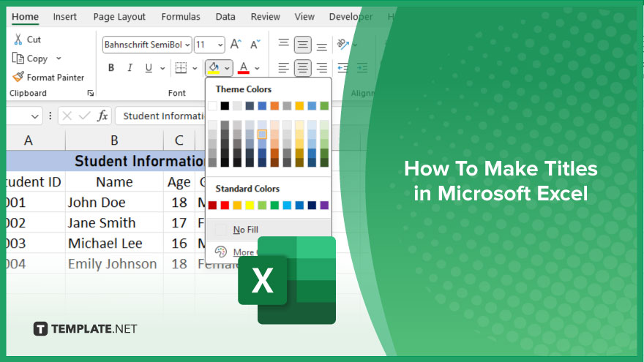Select the Age header cell

(179, 182)
